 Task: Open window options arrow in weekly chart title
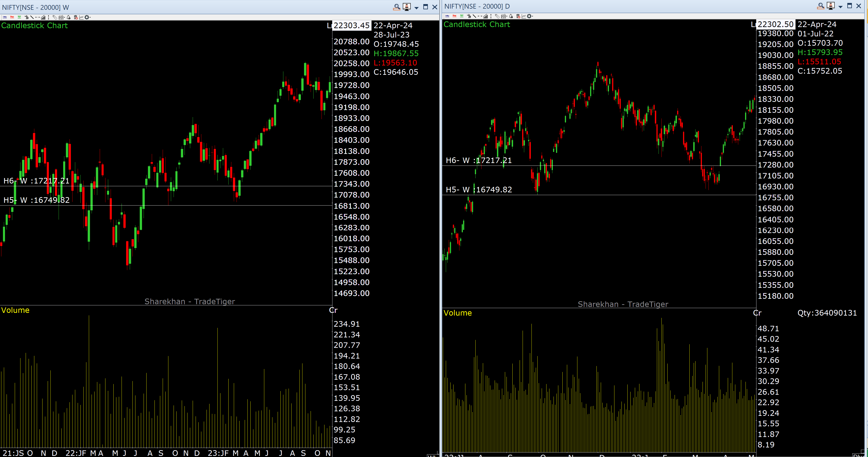[417, 8]
